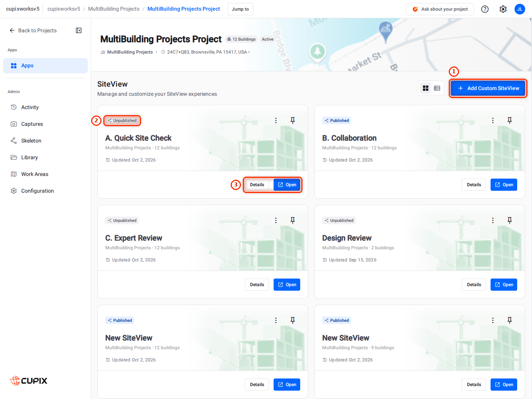Open the Design Review SiteView
The height and width of the screenshot is (399, 532).
504,285
